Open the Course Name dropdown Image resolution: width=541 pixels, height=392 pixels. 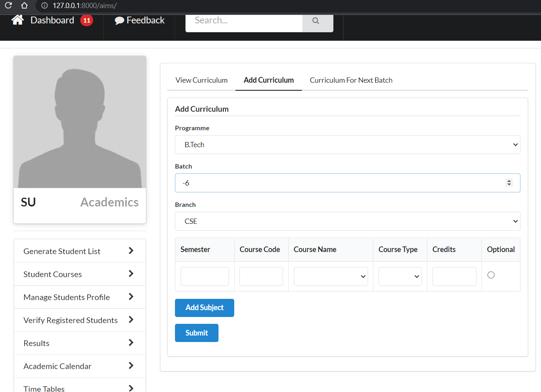point(331,276)
